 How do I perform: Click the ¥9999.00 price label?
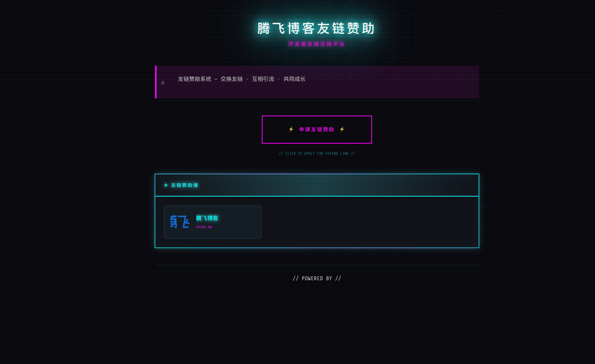pos(204,227)
